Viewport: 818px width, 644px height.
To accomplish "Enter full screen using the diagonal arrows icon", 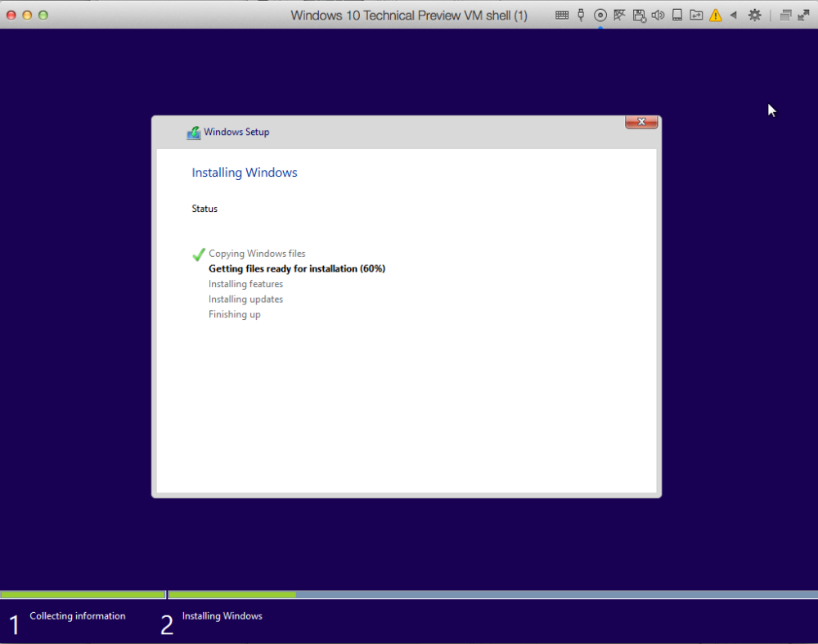I will click(803, 15).
